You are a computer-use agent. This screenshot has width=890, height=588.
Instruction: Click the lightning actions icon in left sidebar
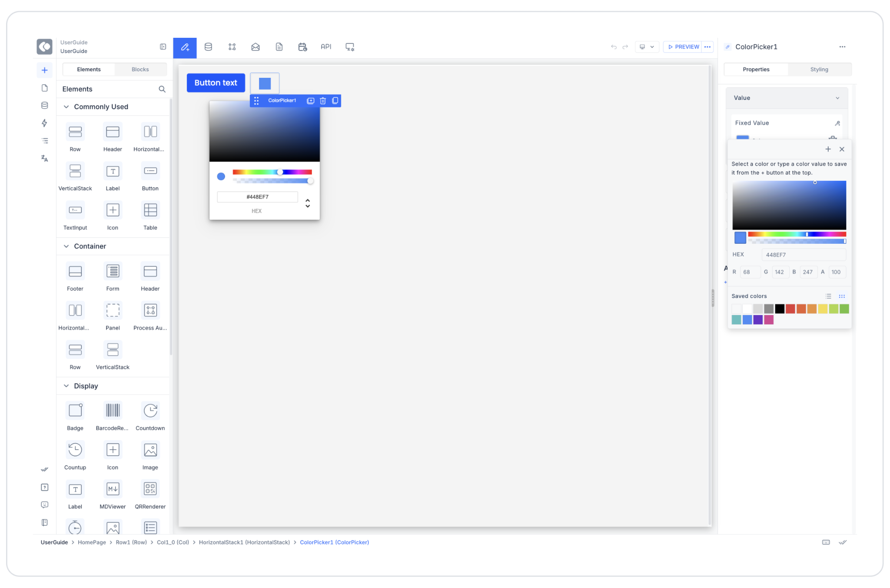click(44, 123)
